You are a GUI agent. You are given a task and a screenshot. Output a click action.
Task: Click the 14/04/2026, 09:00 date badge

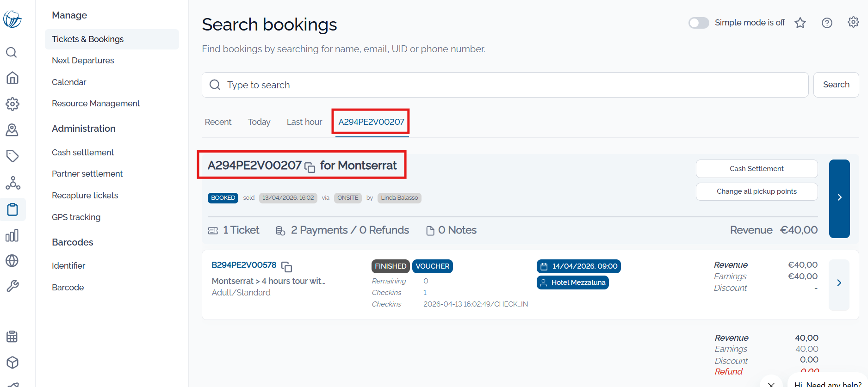tap(579, 266)
